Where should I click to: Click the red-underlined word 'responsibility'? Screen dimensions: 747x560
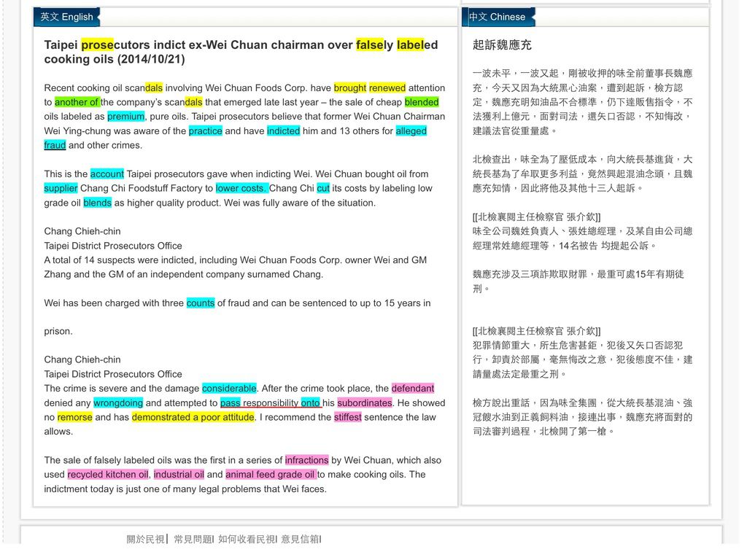pos(271,402)
